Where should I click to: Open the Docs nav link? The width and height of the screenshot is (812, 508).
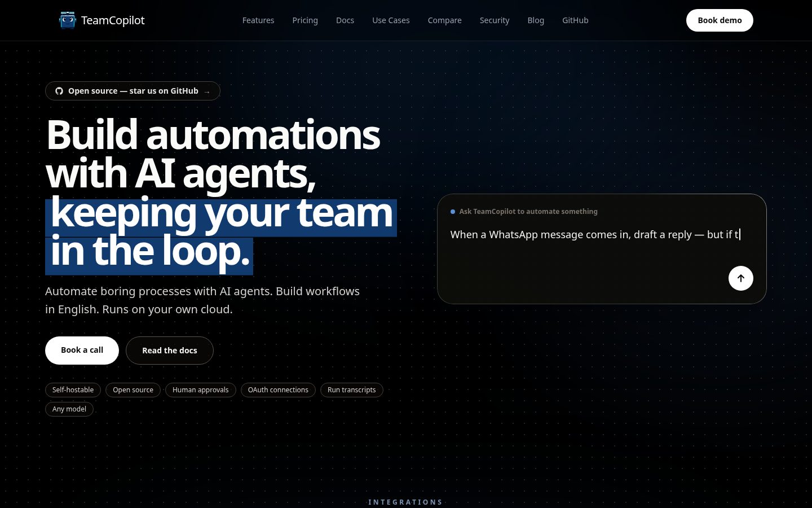345,20
